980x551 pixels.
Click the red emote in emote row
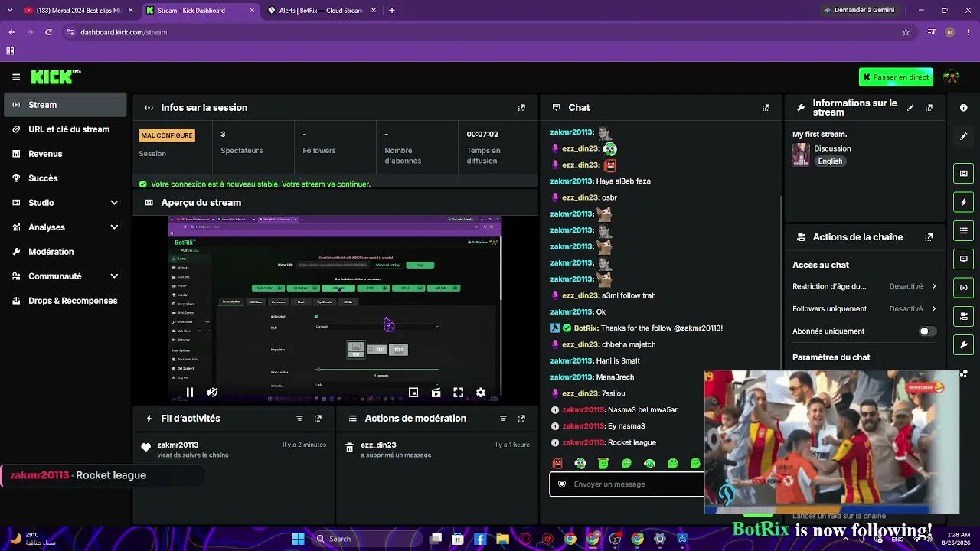pyautogui.click(x=557, y=464)
